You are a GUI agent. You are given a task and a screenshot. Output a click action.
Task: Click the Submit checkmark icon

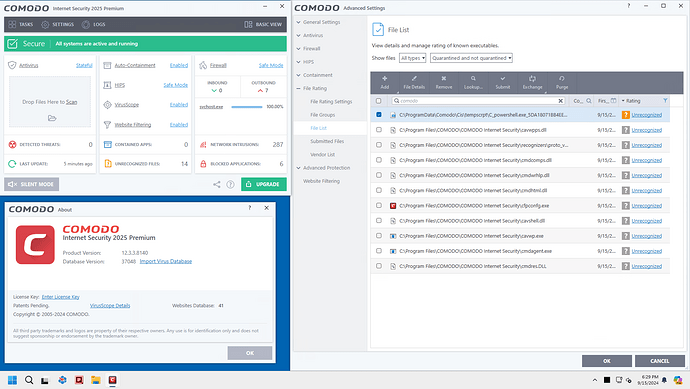[503, 78]
